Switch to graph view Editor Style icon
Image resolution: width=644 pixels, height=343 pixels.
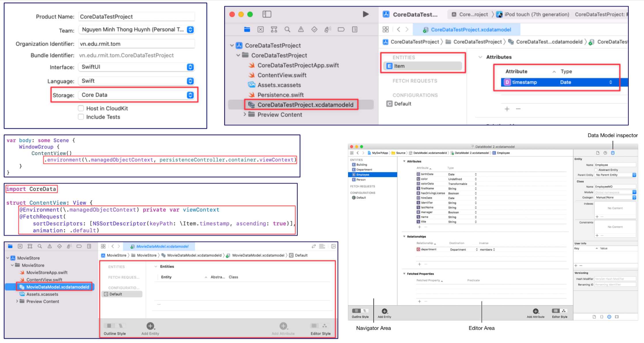pos(563,311)
